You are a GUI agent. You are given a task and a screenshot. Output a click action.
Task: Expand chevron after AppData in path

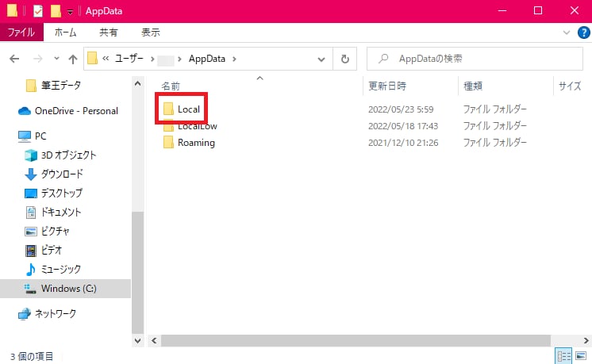234,59
